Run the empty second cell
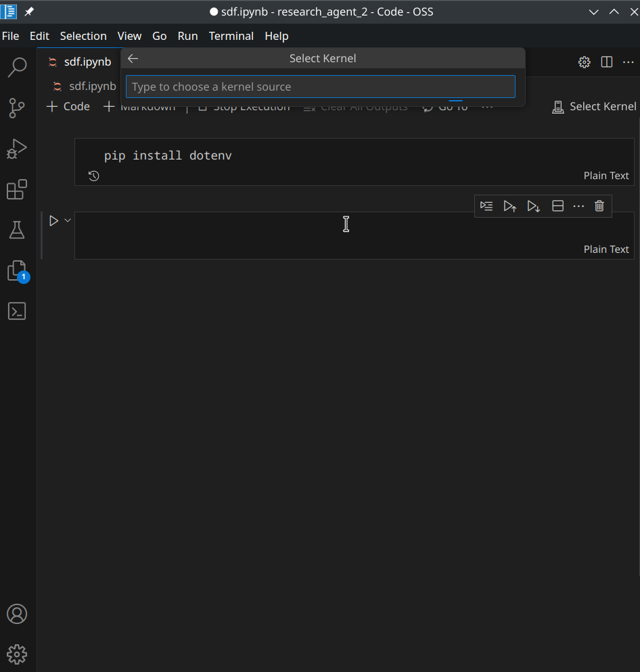The image size is (640, 672). pyautogui.click(x=53, y=220)
